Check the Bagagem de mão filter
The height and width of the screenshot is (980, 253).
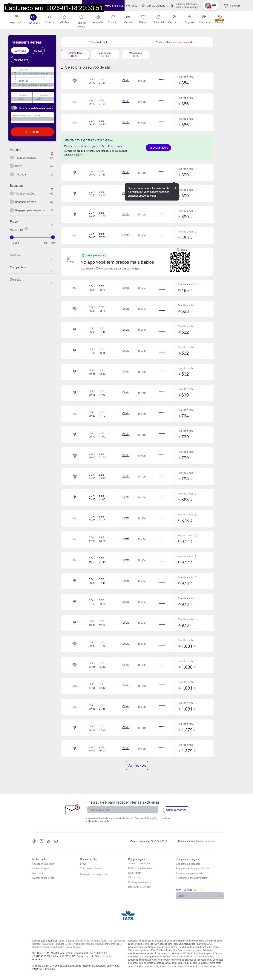tap(12, 202)
